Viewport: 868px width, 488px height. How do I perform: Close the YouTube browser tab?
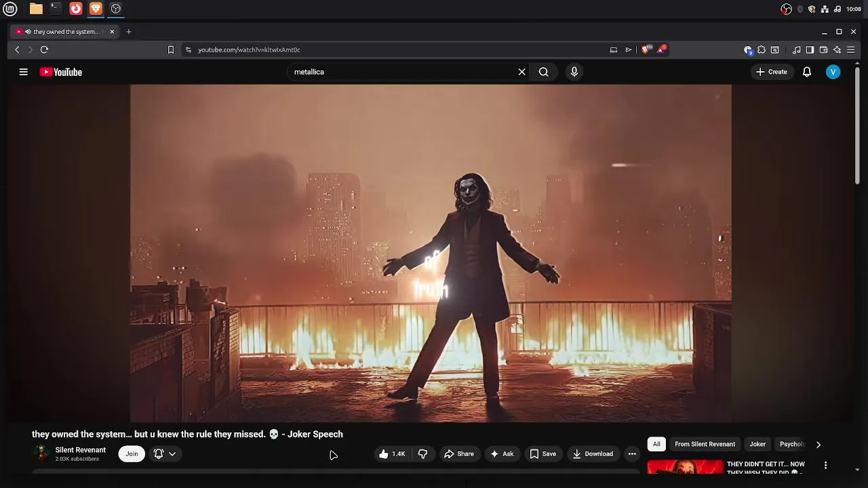point(112,32)
